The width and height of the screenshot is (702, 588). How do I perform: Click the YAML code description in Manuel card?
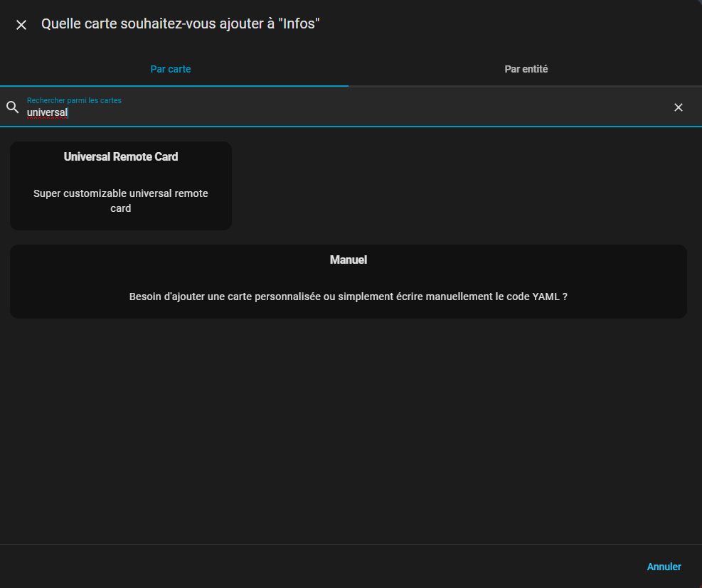click(348, 296)
